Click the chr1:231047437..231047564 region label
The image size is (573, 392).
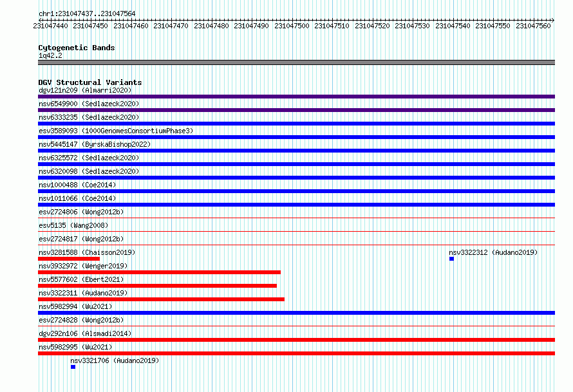pyautogui.click(x=87, y=14)
